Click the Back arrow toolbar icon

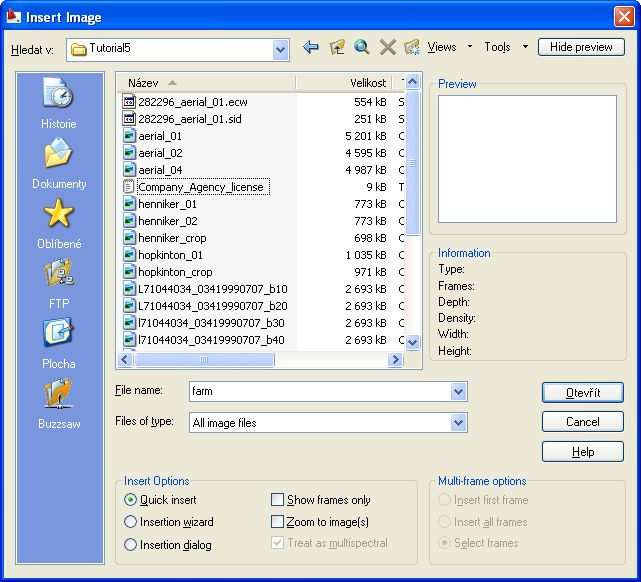coord(310,48)
